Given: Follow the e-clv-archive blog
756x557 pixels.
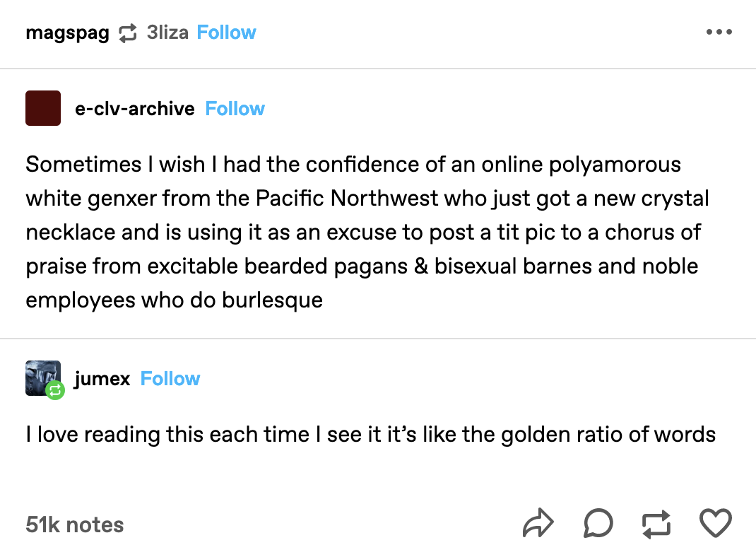Looking at the screenshot, I should coord(235,109).
